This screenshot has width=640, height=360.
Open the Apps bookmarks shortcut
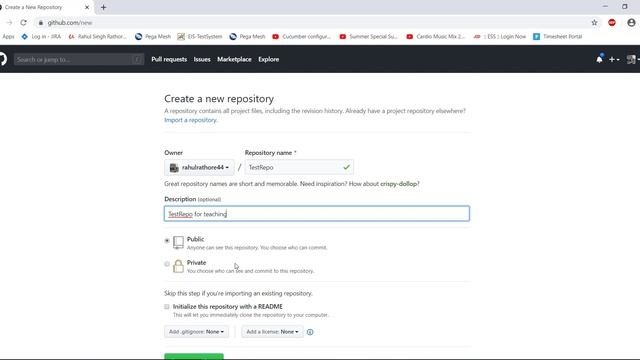pos(8,36)
